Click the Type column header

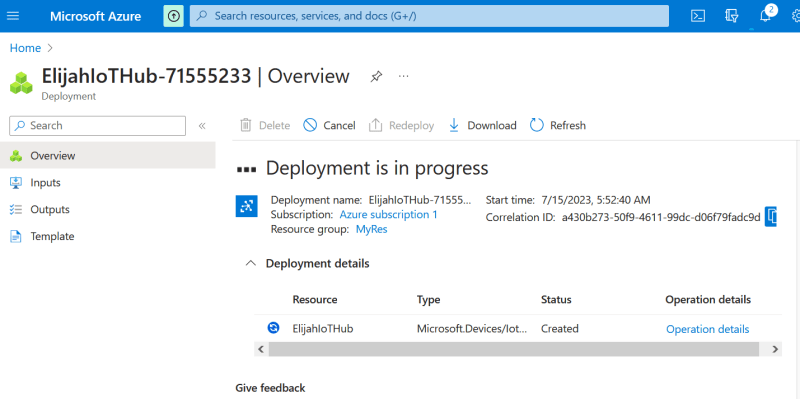(429, 300)
